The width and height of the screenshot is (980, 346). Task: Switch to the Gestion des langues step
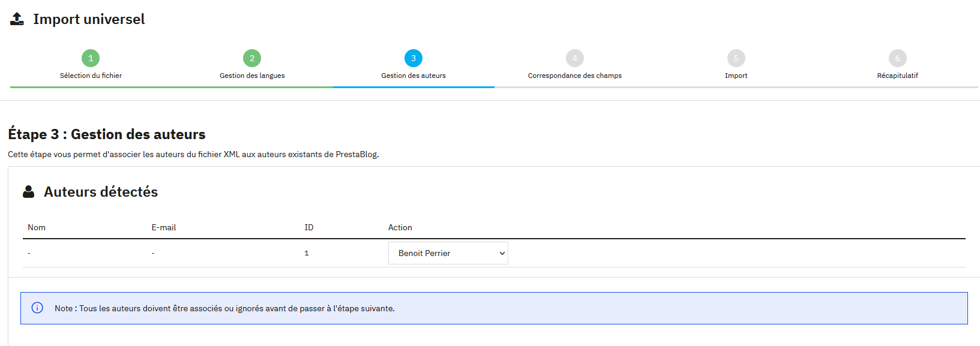[x=252, y=76]
